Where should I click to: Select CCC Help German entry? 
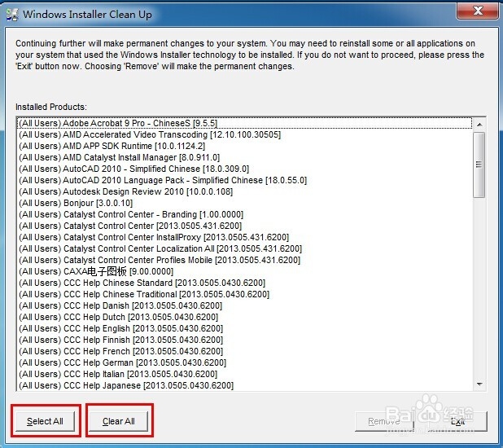(244, 362)
